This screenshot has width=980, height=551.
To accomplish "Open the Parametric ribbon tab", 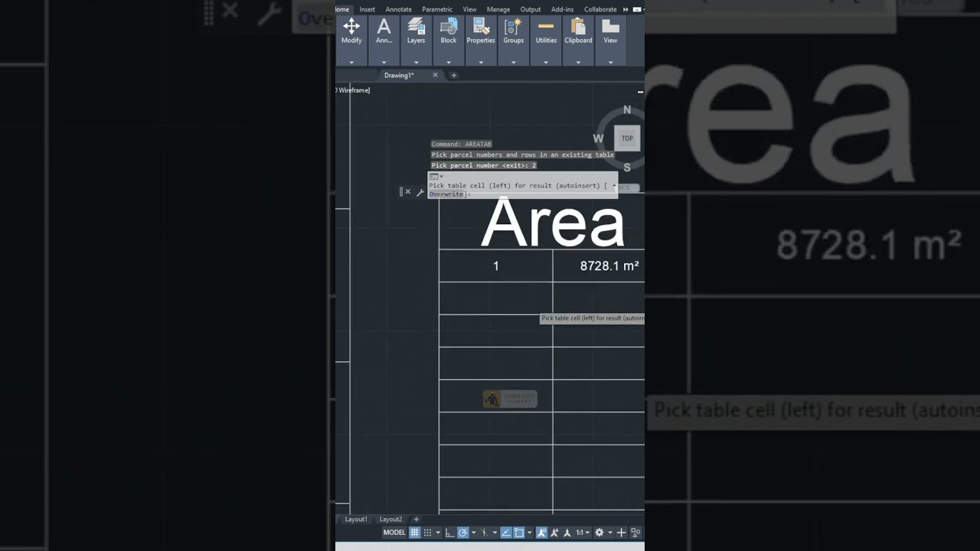I will pyautogui.click(x=437, y=9).
